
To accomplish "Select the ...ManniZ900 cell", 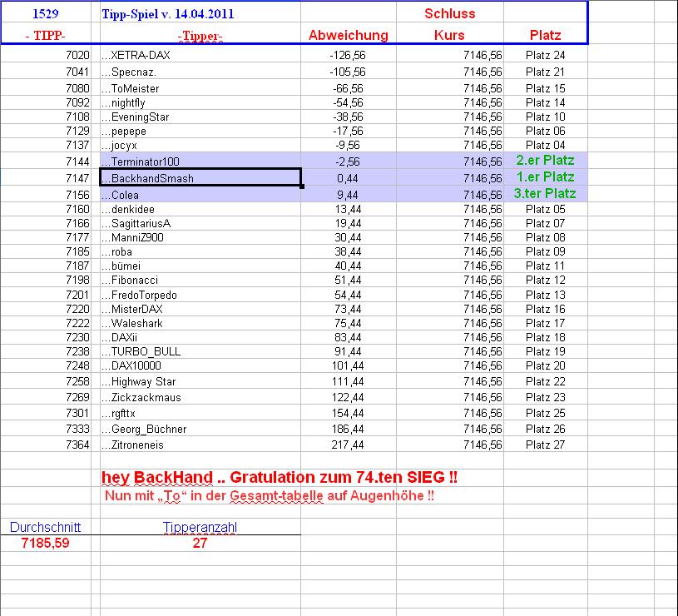I will (x=200, y=237).
